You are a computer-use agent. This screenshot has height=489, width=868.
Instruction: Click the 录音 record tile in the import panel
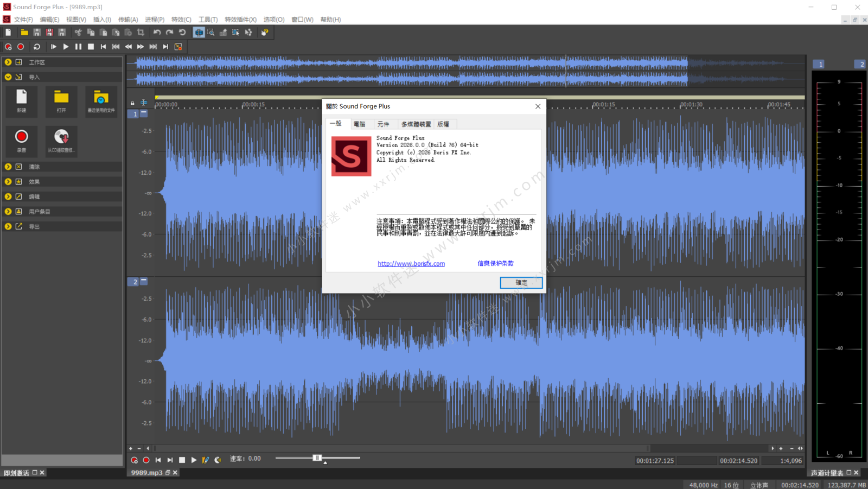click(22, 141)
